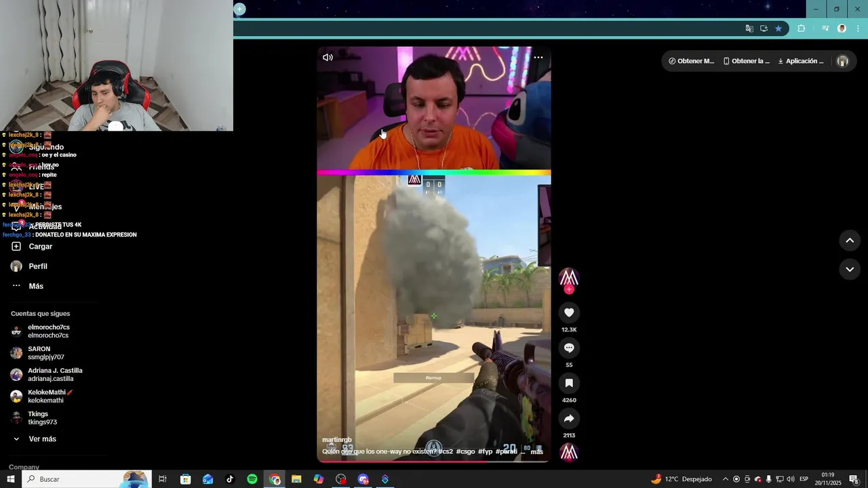The height and width of the screenshot is (488, 868).
Task: Bookmark the video with the 4260 icon
Action: coord(569,383)
